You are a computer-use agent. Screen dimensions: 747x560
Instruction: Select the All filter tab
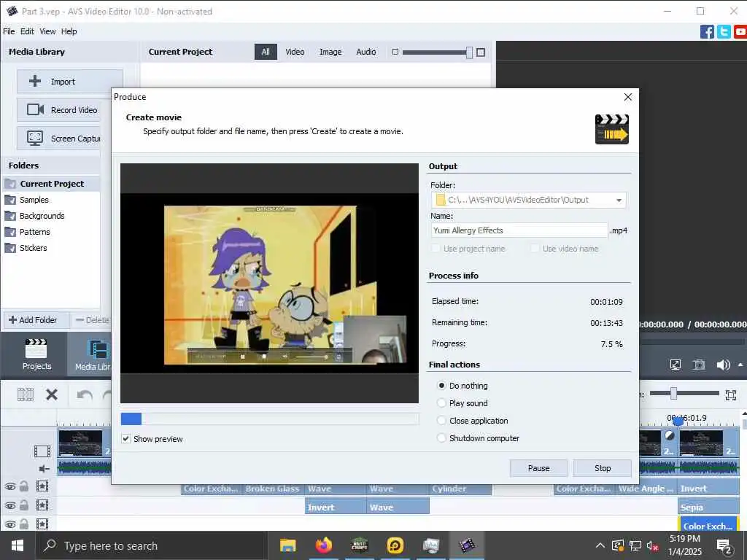266,52
